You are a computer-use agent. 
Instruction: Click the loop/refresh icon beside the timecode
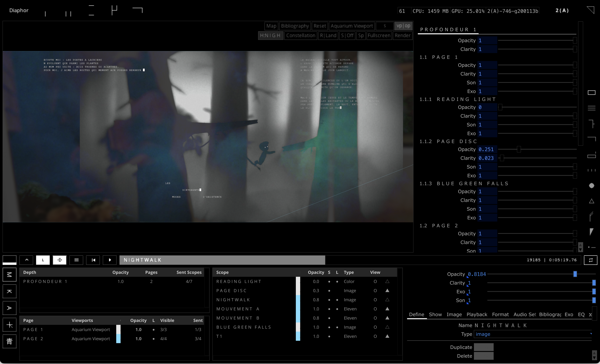pyautogui.click(x=591, y=260)
